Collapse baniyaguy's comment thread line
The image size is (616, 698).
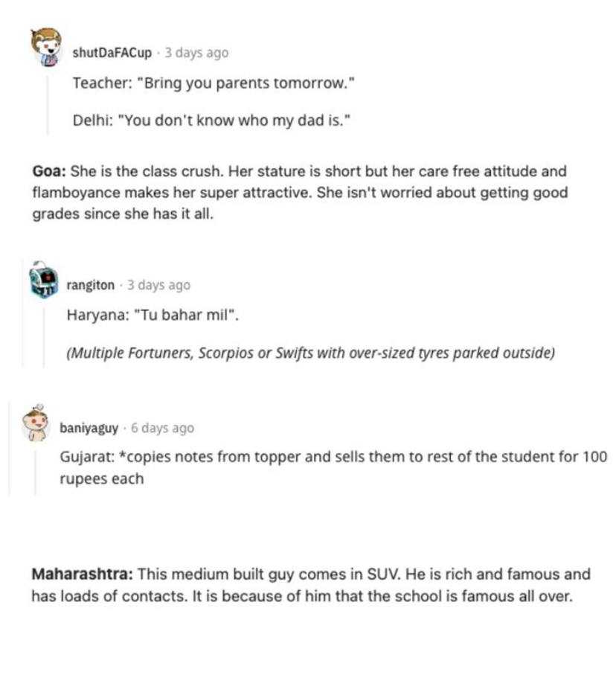coord(35,473)
